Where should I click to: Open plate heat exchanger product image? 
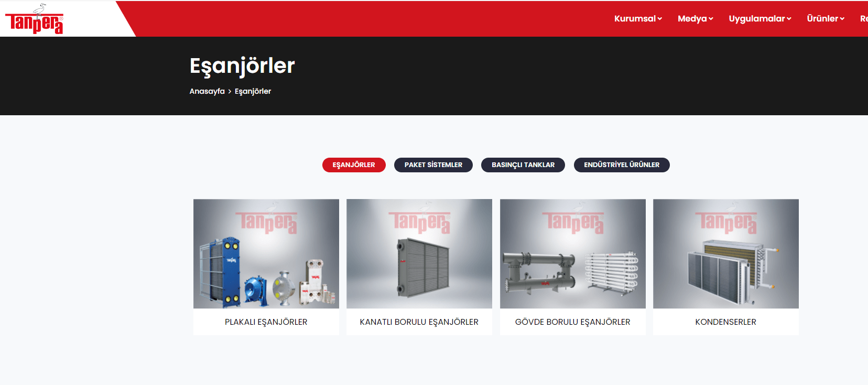(x=266, y=254)
